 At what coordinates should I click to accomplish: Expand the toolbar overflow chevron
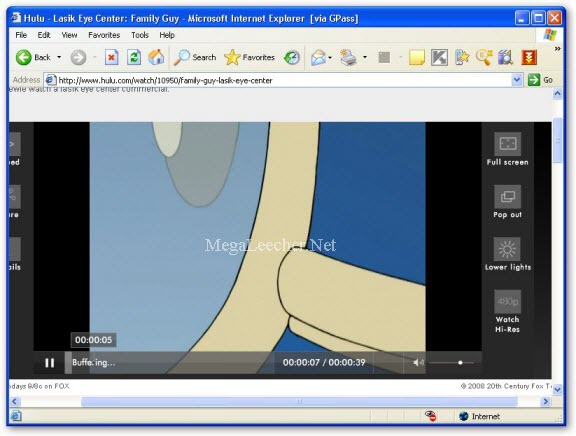[x=558, y=48]
